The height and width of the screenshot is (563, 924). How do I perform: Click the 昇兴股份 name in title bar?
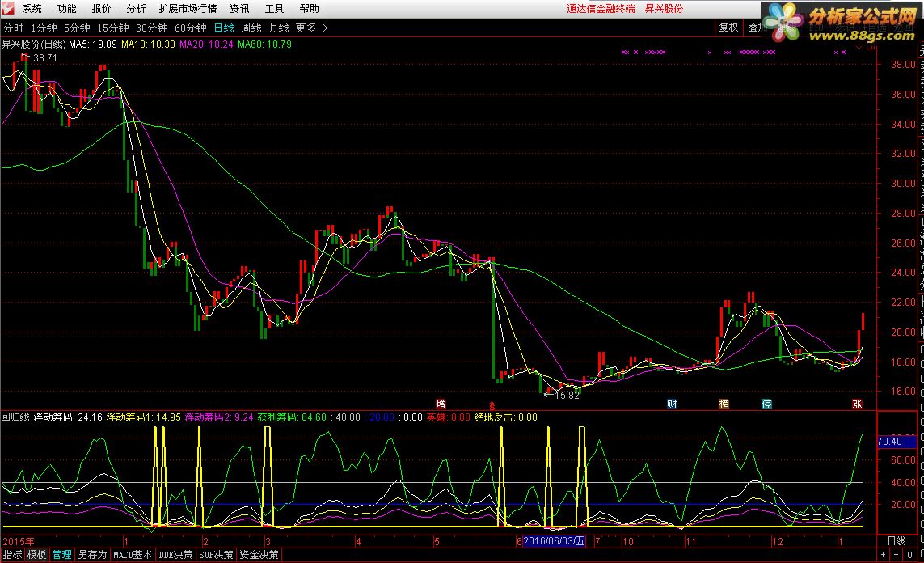pyautogui.click(x=664, y=9)
